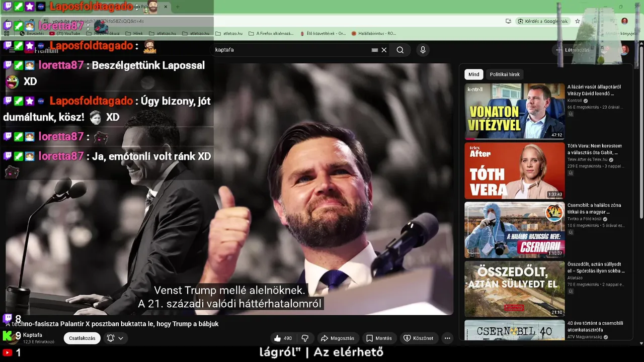Open the 'Élő közvetítések' bookmark
The image size is (644, 362).
click(x=323, y=34)
